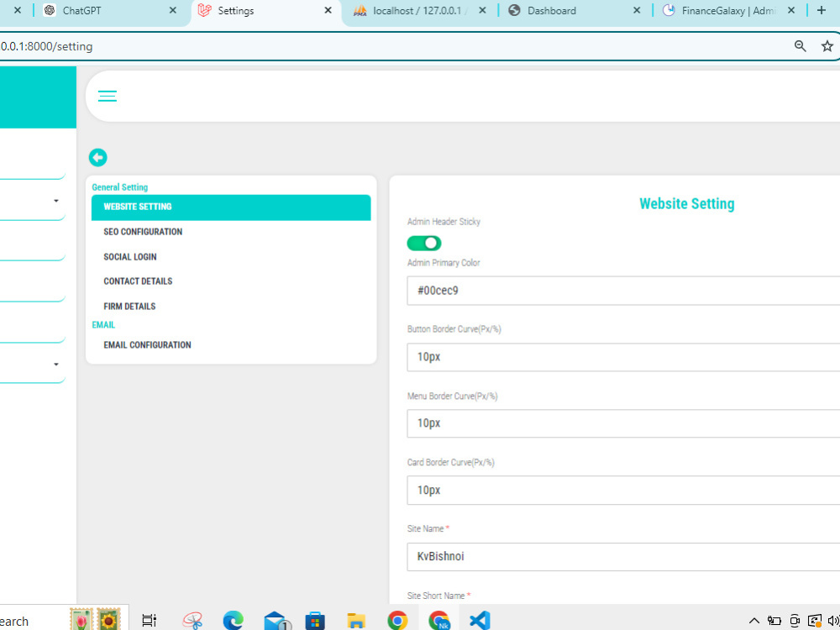Focus the Admin Primary Color field
This screenshot has width=840, height=630.
click(x=623, y=291)
